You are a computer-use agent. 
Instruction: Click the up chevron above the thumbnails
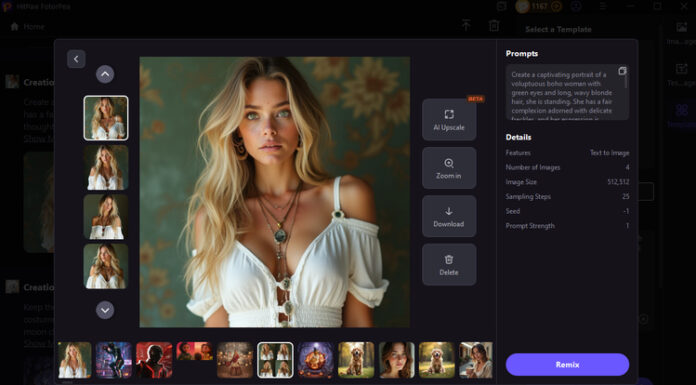click(105, 74)
